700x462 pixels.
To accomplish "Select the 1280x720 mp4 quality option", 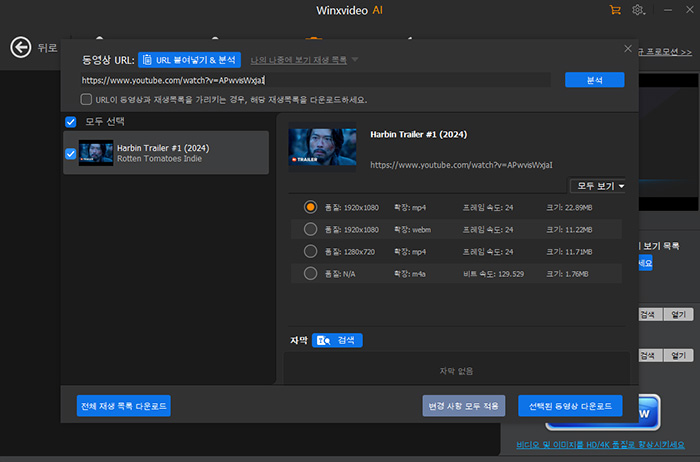I will coord(310,251).
